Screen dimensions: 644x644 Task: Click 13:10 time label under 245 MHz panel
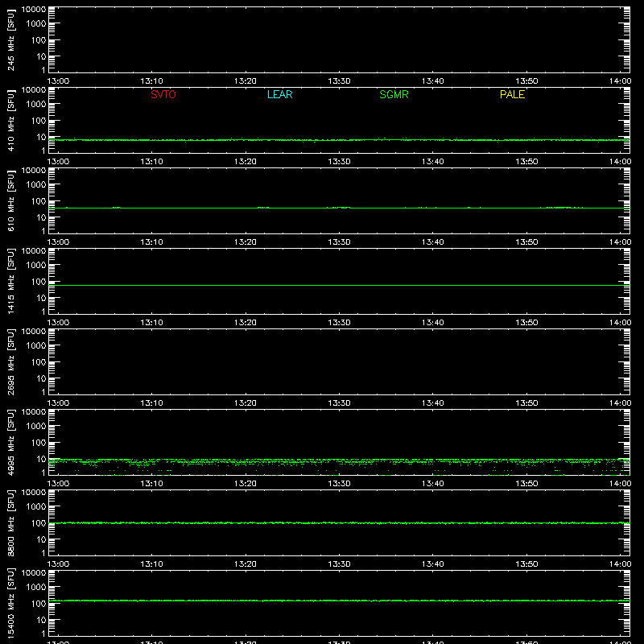[151, 81]
